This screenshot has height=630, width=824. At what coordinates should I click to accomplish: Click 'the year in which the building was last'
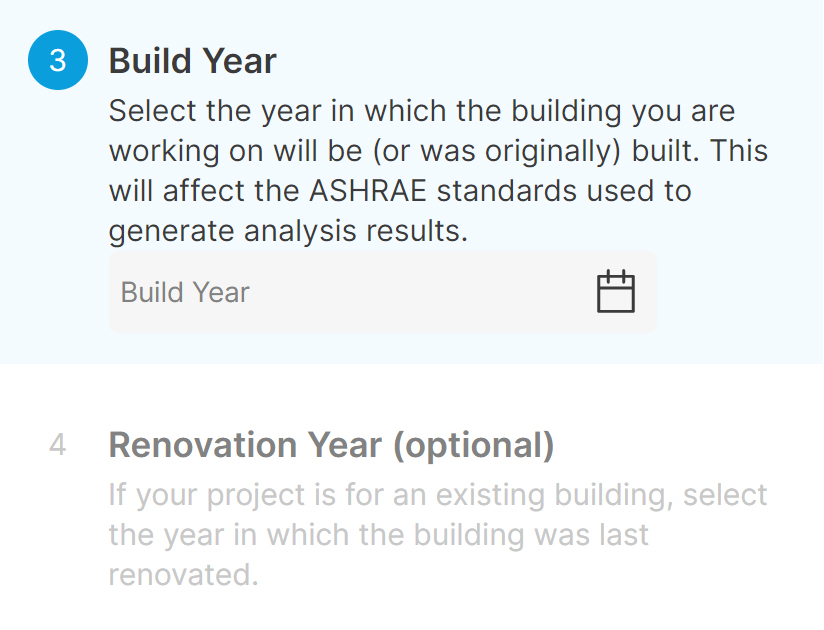pyautogui.click(x=378, y=535)
